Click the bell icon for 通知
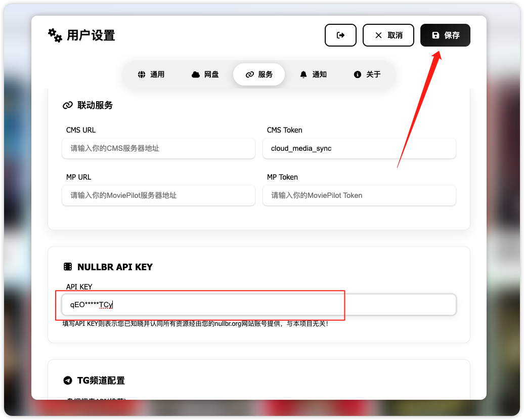This screenshot has height=420, width=524. tap(303, 74)
